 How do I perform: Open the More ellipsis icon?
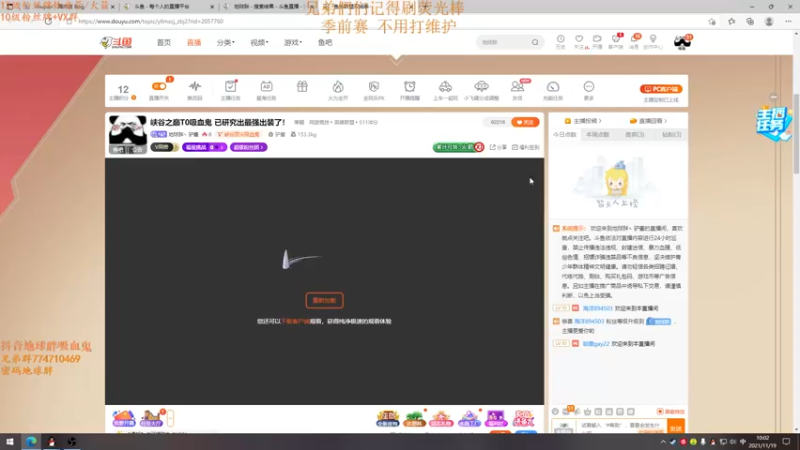(x=589, y=86)
